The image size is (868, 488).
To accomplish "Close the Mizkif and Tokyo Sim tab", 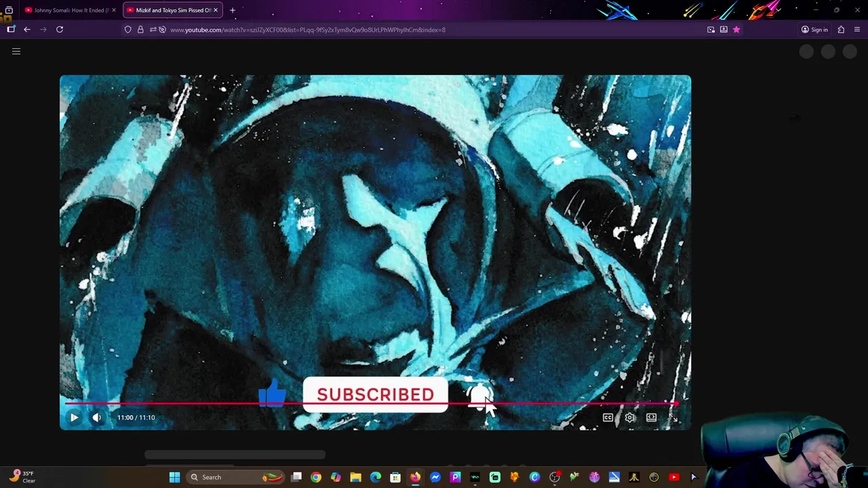I will pos(216,10).
